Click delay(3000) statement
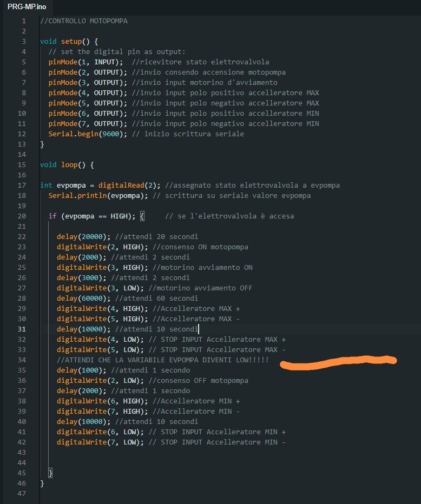The height and width of the screenshot is (504, 421). click(81, 278)
